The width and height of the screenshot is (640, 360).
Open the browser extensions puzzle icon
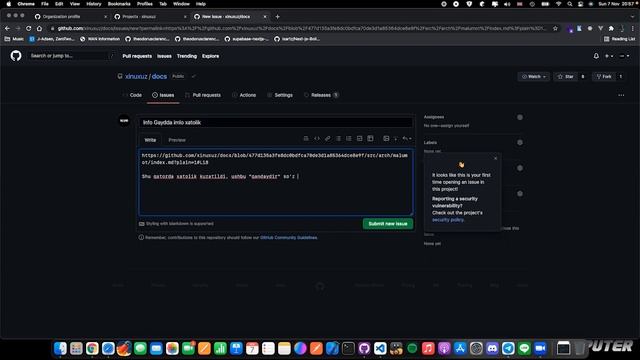point(611,29)
